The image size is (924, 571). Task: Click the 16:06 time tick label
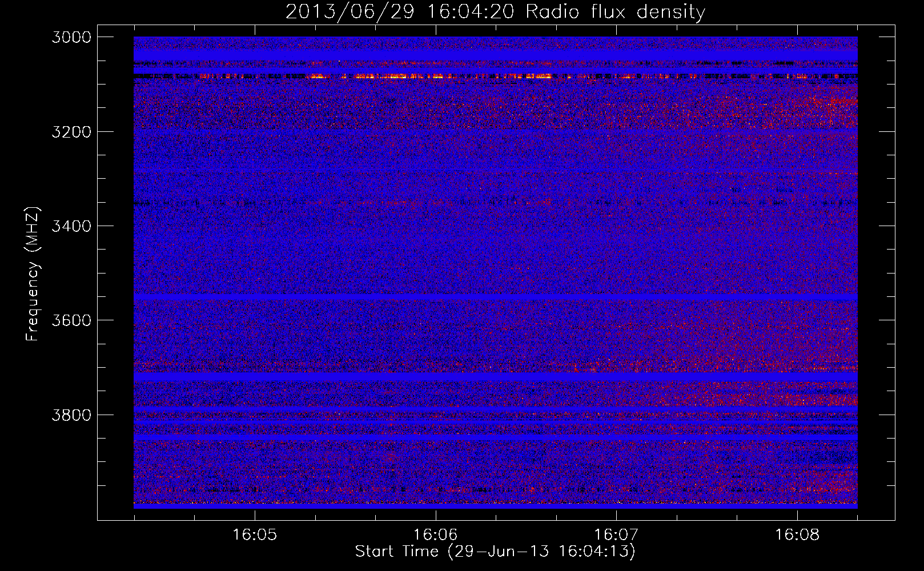pos(436,534)
